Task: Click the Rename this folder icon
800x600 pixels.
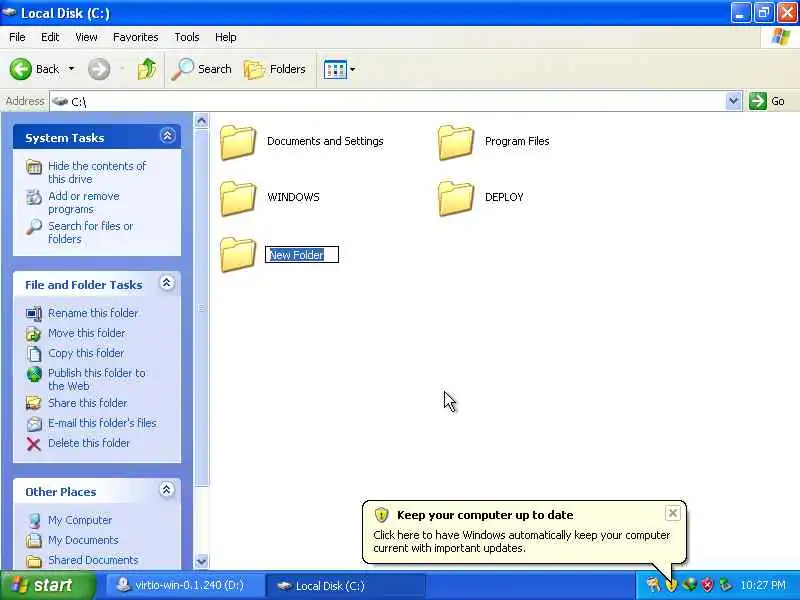Action: click(x=34, y=313)
